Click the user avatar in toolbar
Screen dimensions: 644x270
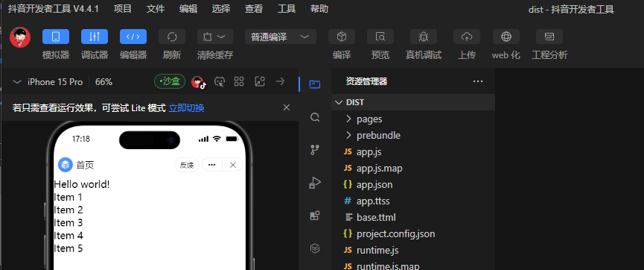click(20, 37)
